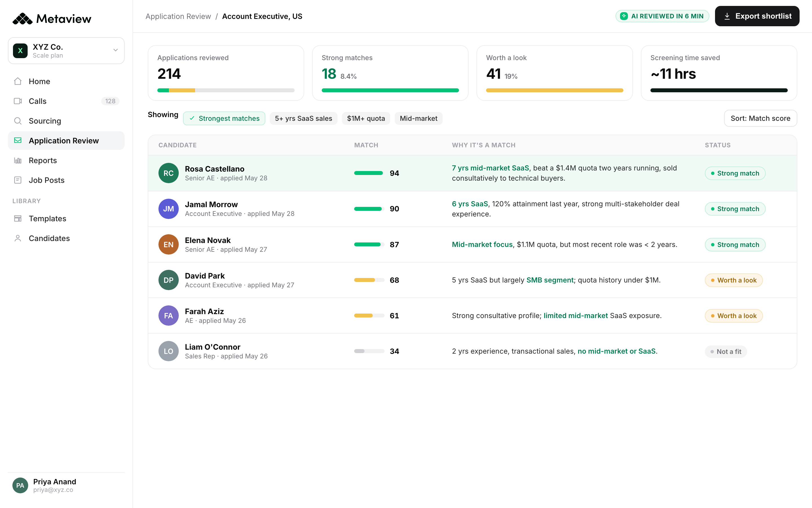Click the '7 yrs mid-market SaaS' highlight
812x508 pixels.
pos(490,168)
